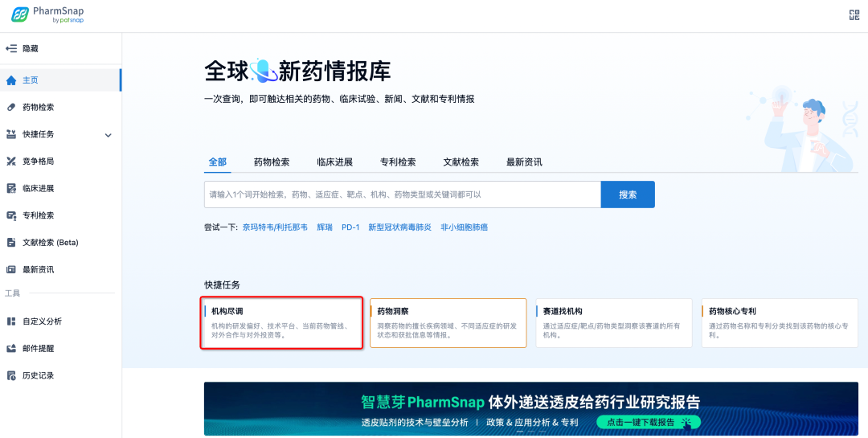Click the 专利检索 sidebar icon
Screen dimensions: 868x438
click(11, 216)
